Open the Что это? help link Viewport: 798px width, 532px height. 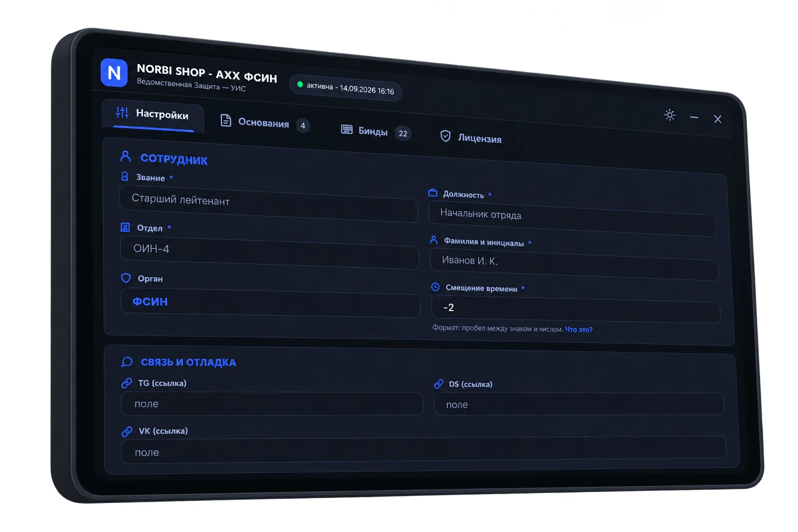click(579, 329)
